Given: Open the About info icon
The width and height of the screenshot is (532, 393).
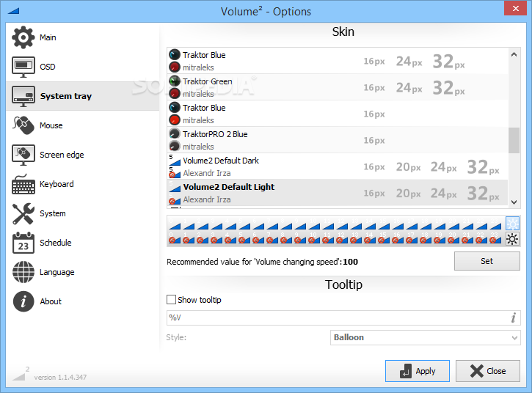Looking at the screenshot, I should click(x=23, y=301).
